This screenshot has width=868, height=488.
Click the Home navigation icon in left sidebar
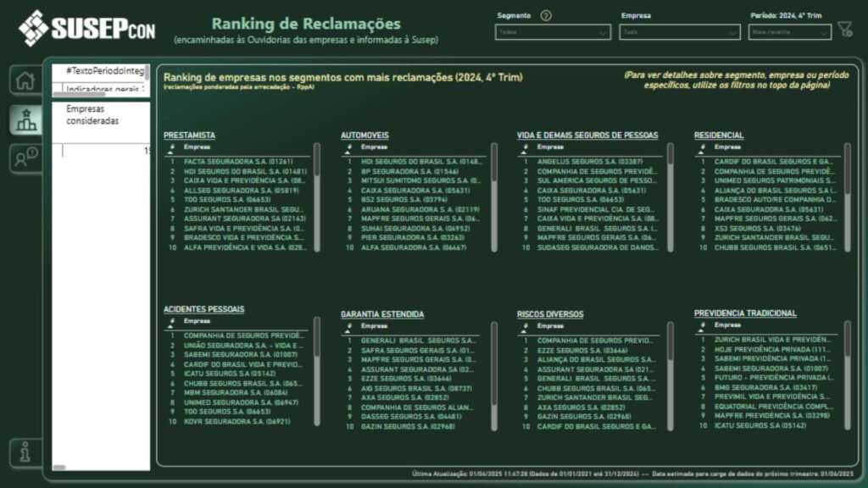pos(25,79)
